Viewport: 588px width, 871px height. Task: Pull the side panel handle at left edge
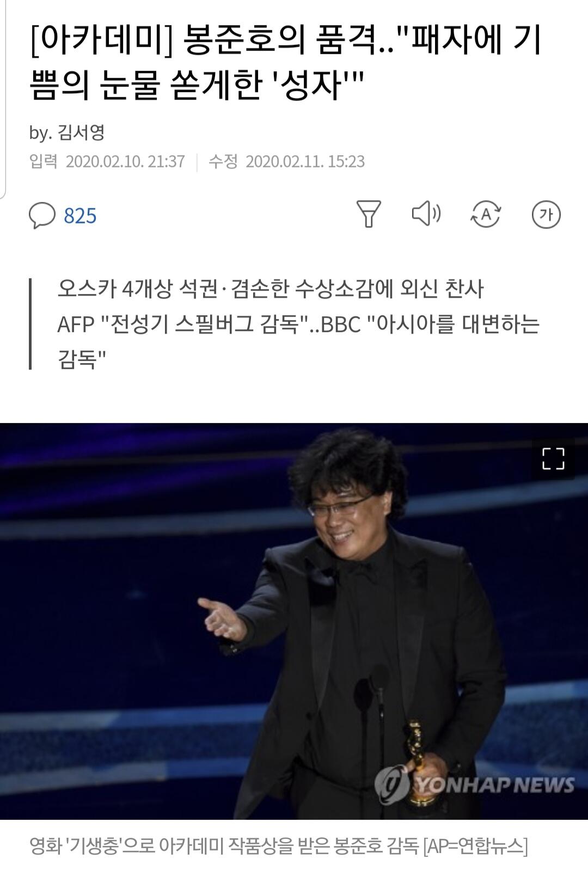coord(3,98)
